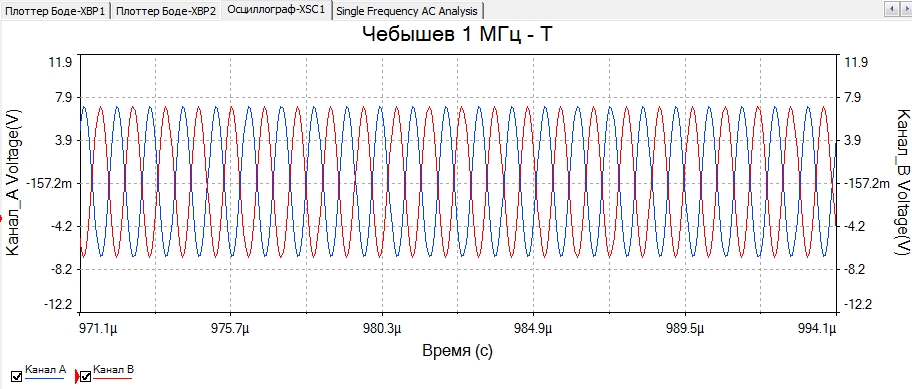Click left axis value -157.2m
The image size is (912, 389).
[49, 184]
